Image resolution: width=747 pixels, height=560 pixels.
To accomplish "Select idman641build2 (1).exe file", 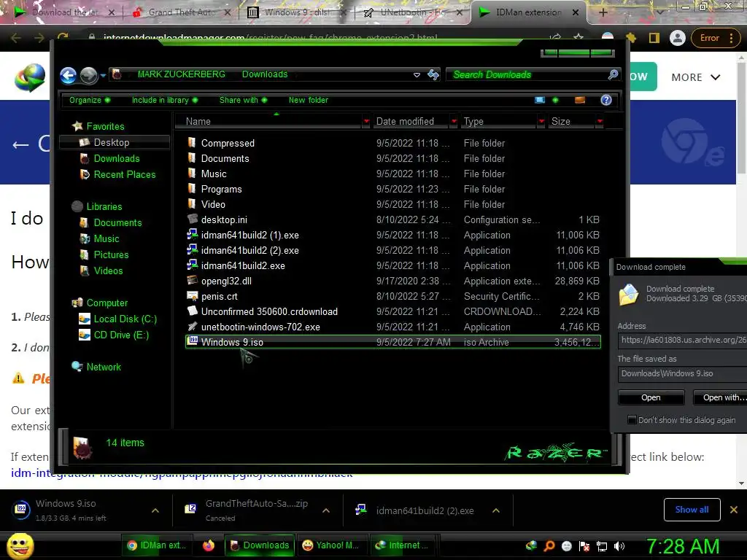I will tap(249, 236).
